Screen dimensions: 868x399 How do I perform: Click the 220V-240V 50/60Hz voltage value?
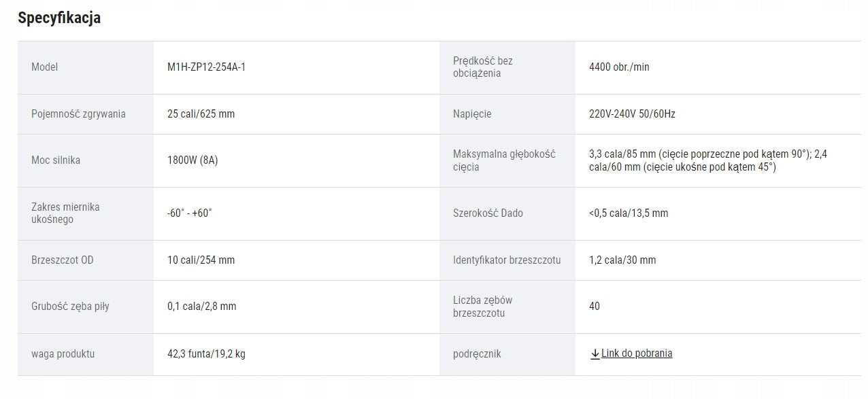(x=632, y=114)
